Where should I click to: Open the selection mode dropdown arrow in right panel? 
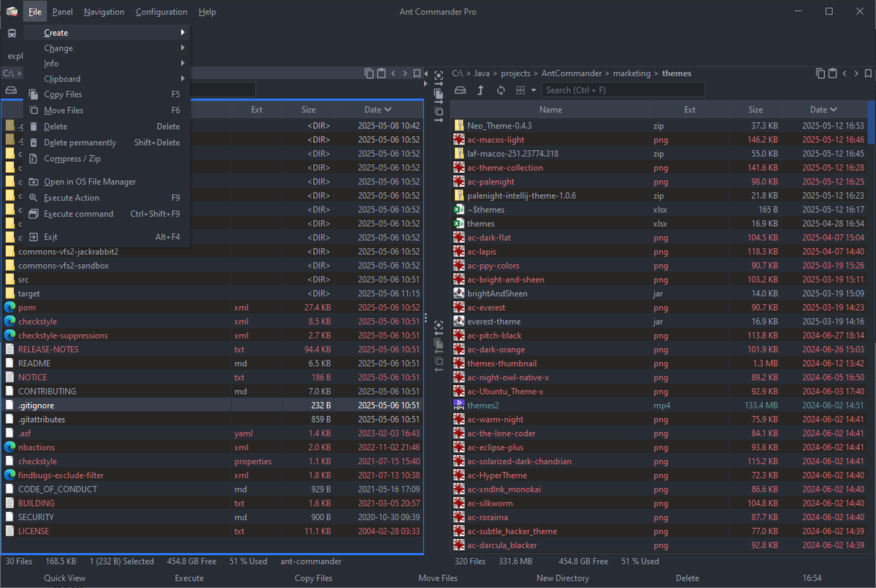pyautogui.click(x=534, y=90)
